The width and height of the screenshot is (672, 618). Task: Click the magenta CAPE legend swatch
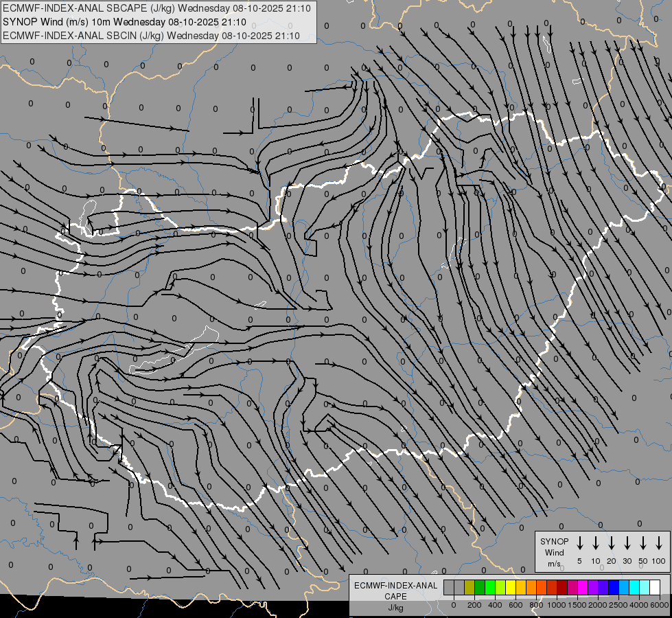[583, 588]
